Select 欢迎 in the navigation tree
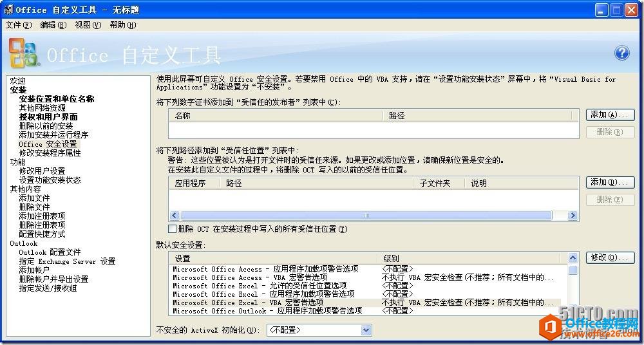 17,81
